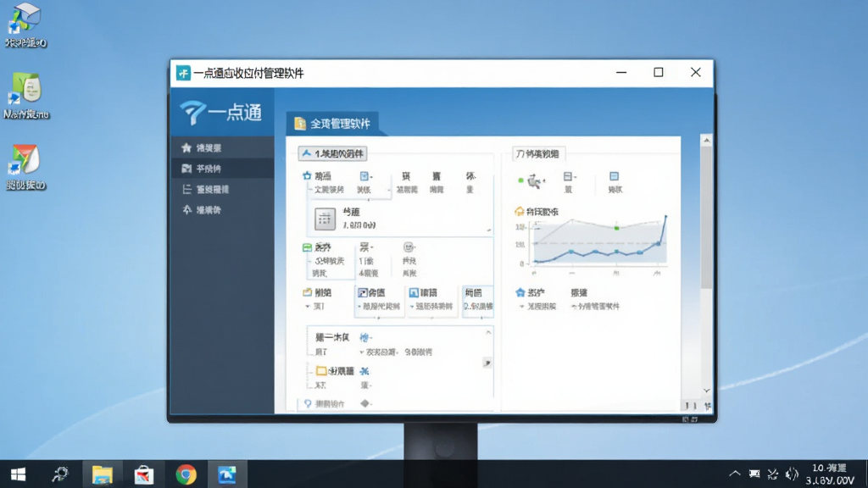Open the top desktop shortcut with the cube icon
The width and height of the screenshot is (868, 488).
tap(26, 25)
